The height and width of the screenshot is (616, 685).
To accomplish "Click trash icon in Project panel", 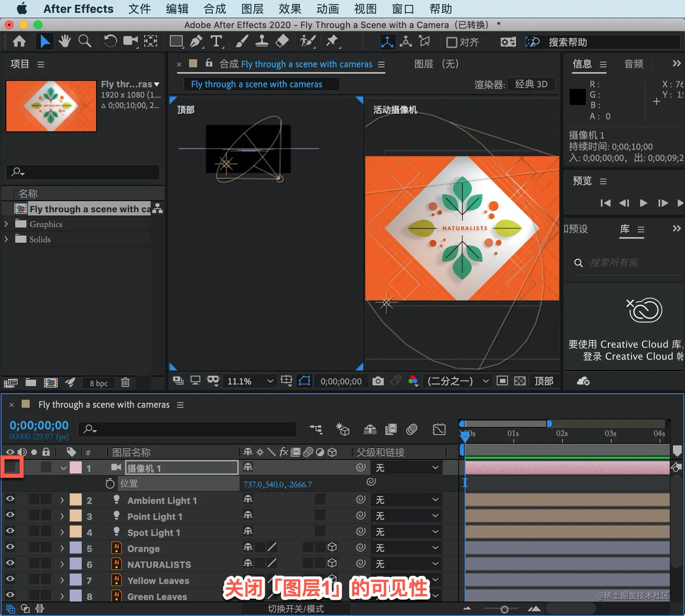I will [125, 382].
